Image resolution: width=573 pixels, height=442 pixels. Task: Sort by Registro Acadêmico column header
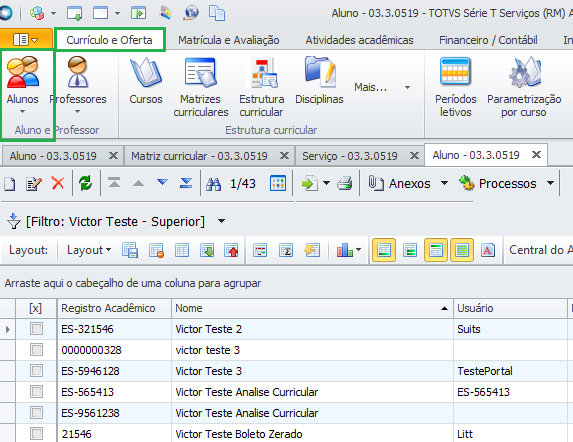[114, 308]
